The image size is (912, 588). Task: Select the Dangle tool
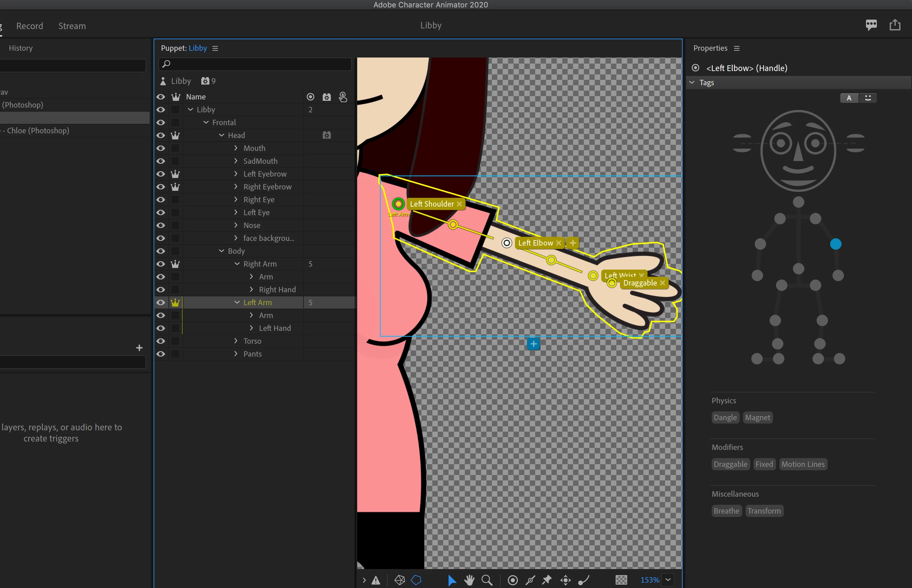point(584,580)
